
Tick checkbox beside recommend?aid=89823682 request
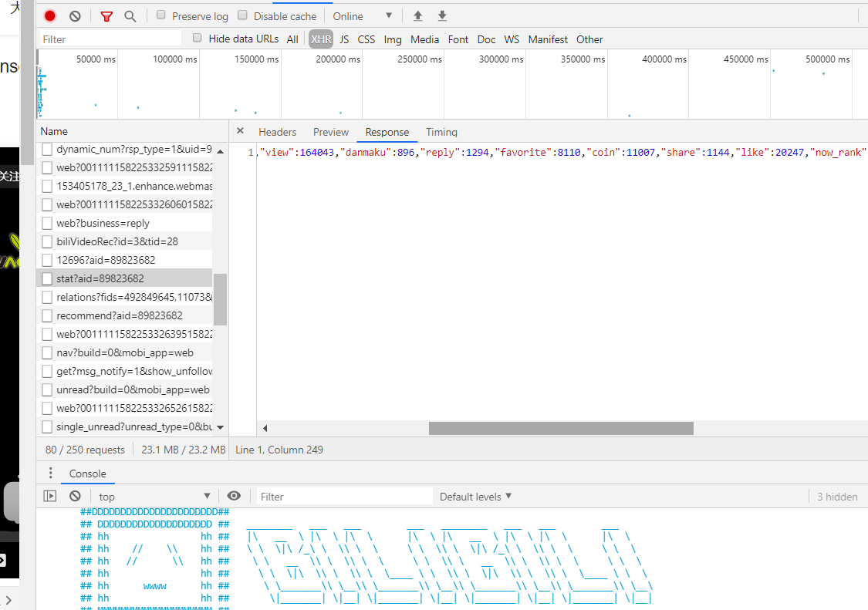[x=47, y=315]
